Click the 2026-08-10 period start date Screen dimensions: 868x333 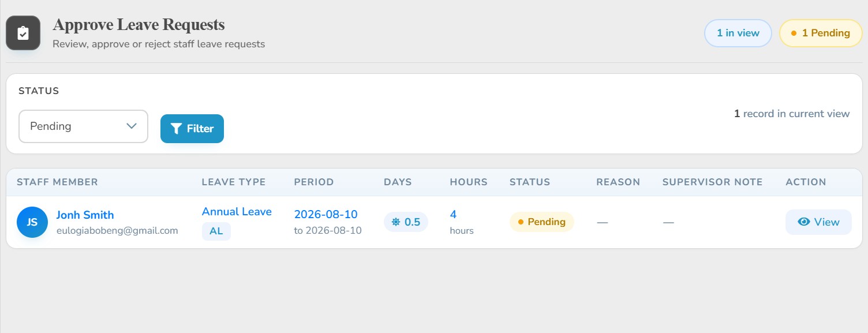tap(326, 215)
